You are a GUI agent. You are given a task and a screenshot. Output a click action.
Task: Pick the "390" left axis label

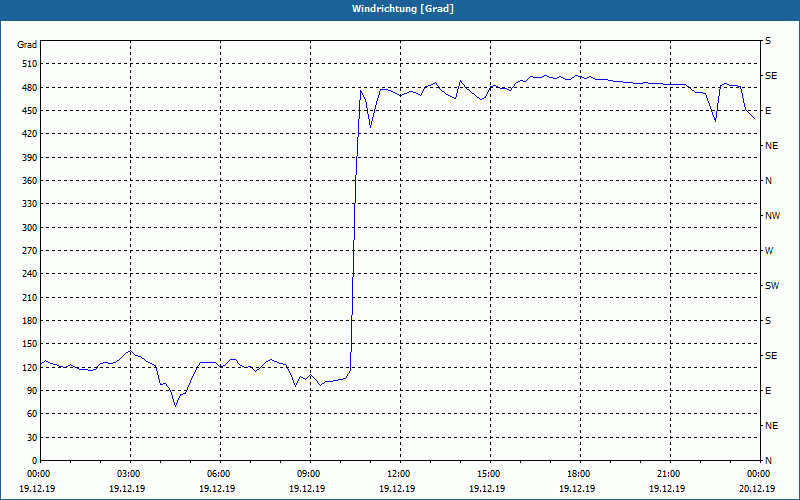(x=30, y=157)
